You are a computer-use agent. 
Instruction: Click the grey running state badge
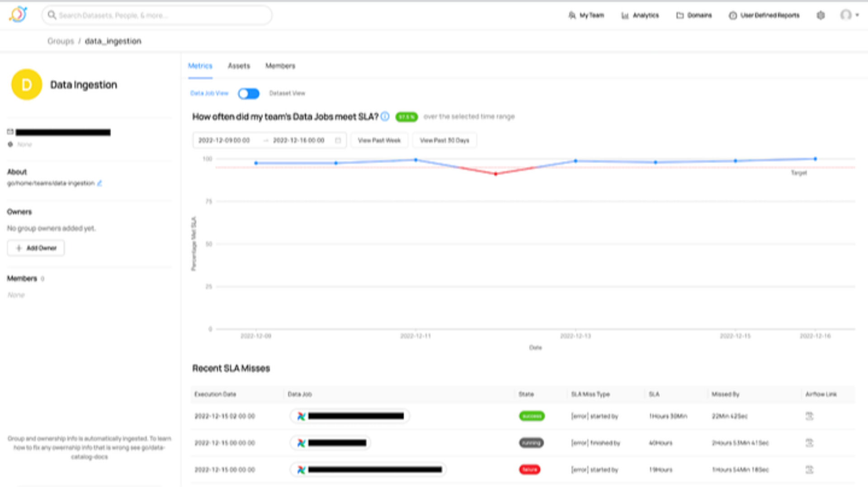531,443
